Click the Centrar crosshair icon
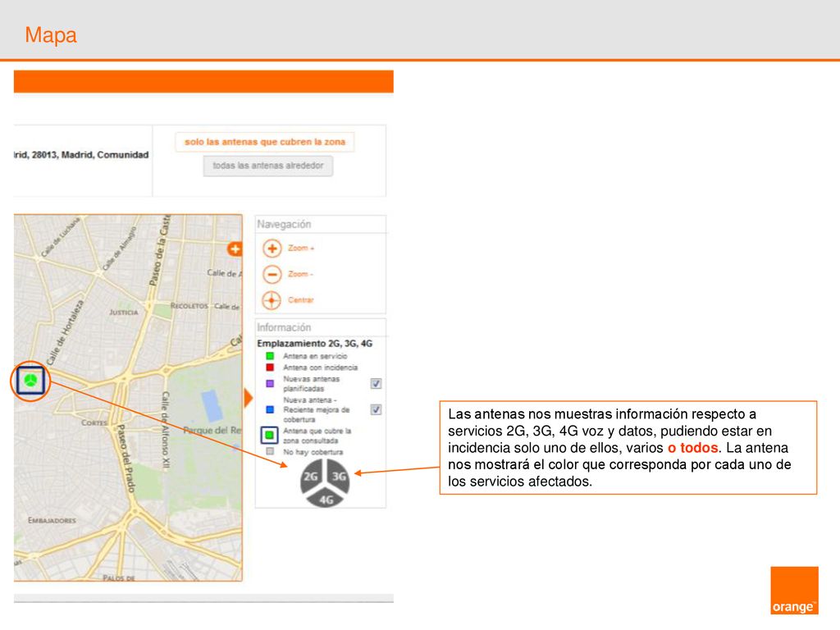The image size is (840, 630). (x=272, y=300)
